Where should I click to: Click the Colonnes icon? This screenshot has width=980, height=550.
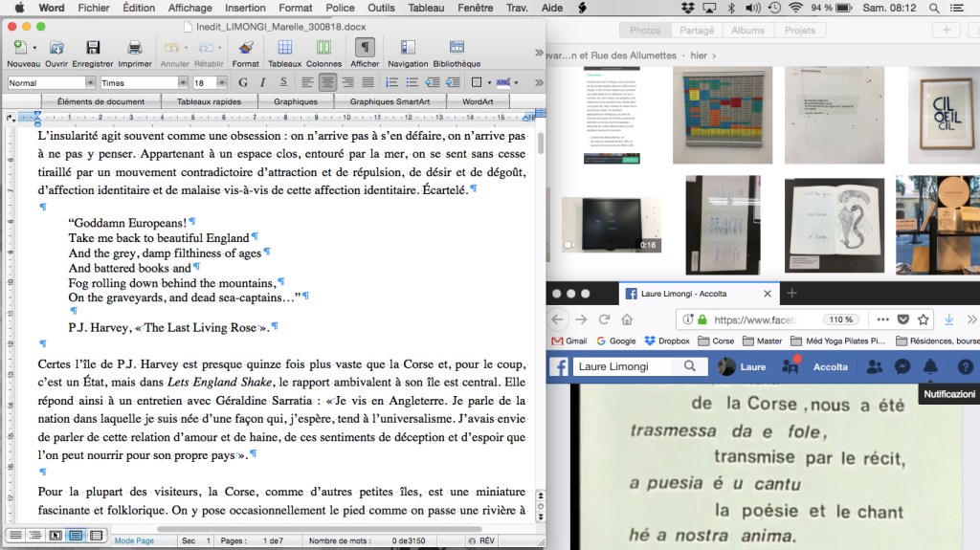tap(323, 48)
